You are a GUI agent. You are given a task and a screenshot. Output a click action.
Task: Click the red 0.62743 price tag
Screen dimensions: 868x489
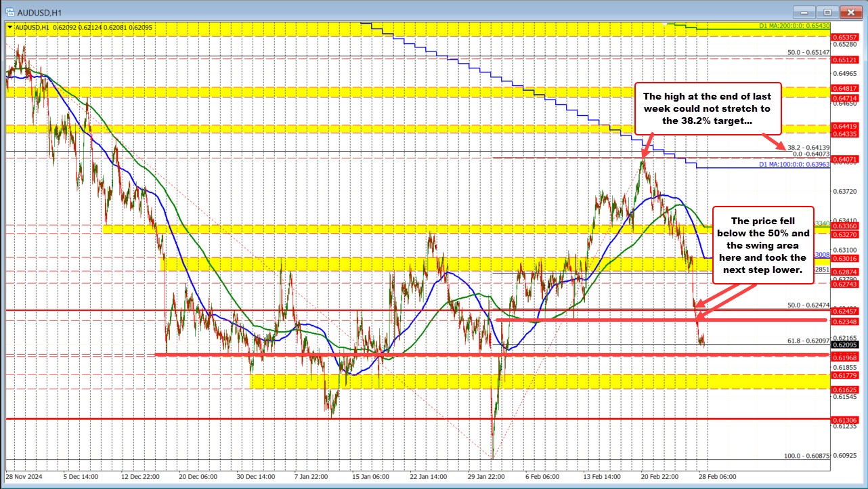846,284
